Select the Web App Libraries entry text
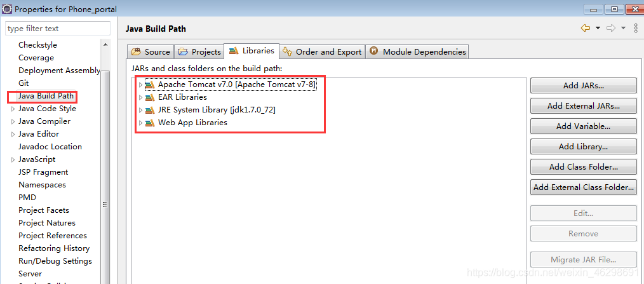 point(192,123)
